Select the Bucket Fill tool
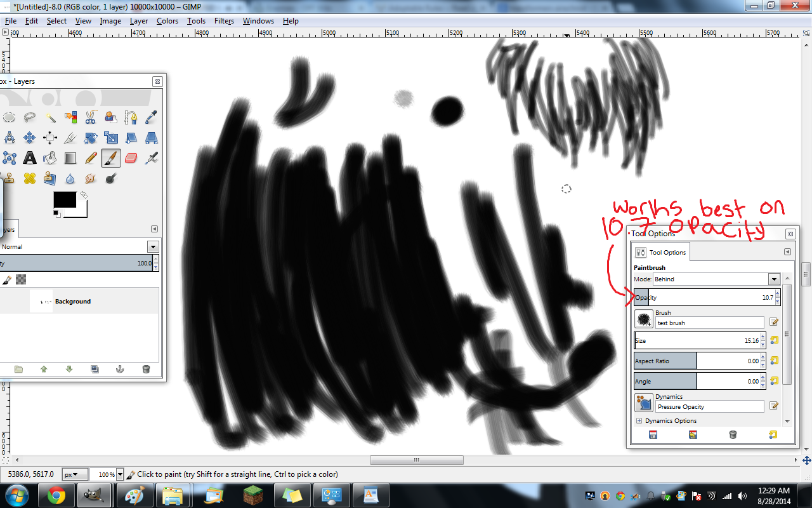The width and height of the screenshot is (812, 508). (49, 157)
